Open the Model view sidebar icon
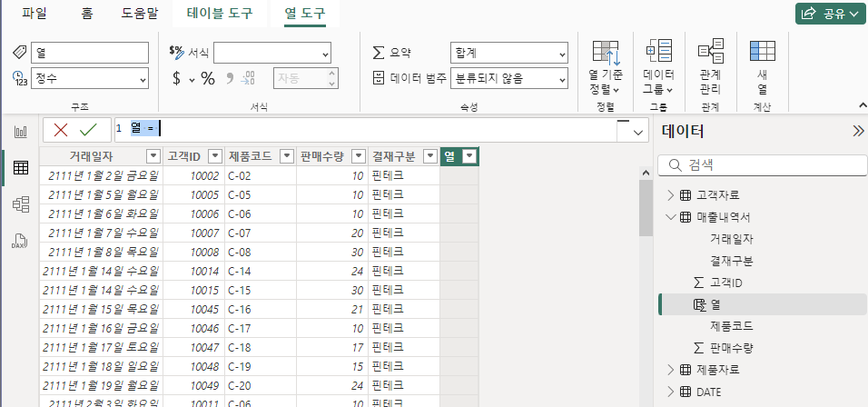The width and height of the screenshot is (868, 407). pyautogui.click(x=21, y=204)
